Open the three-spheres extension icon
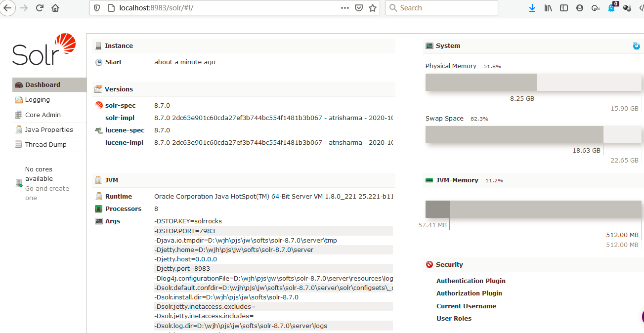Screen dimensions: 644x333 coord(627,8)
